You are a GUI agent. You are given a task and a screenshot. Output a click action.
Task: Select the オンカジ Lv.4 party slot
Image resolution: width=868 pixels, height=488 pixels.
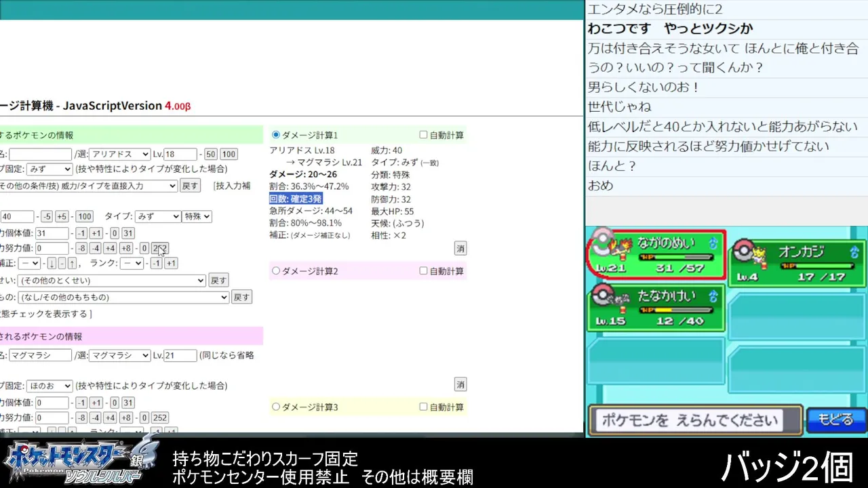(x=797, y=264)
